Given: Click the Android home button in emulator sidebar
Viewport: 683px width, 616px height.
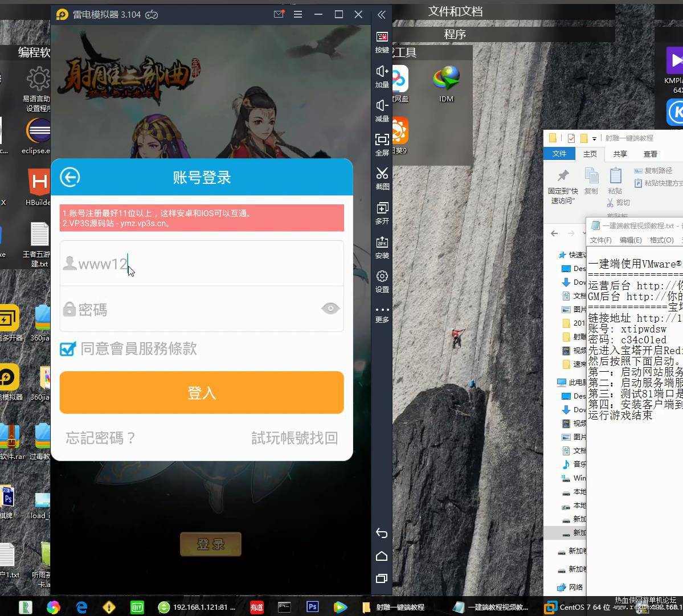Looking at the screenshot, I should pyautogui.click(x=382, y=556).
